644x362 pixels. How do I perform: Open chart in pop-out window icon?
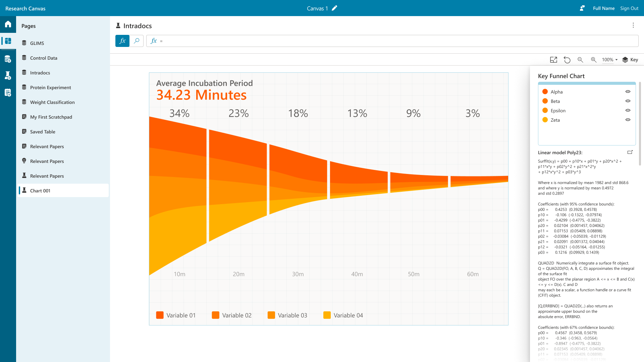click(x=553, y=60)
